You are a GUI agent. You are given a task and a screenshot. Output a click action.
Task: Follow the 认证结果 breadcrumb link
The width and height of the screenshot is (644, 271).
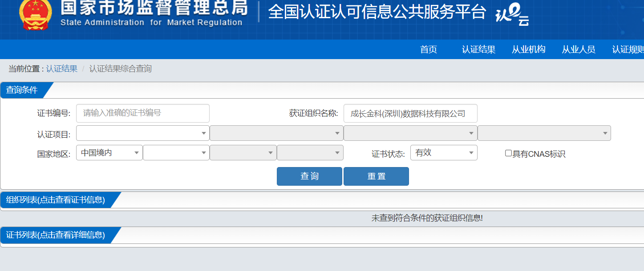(61, 69)
